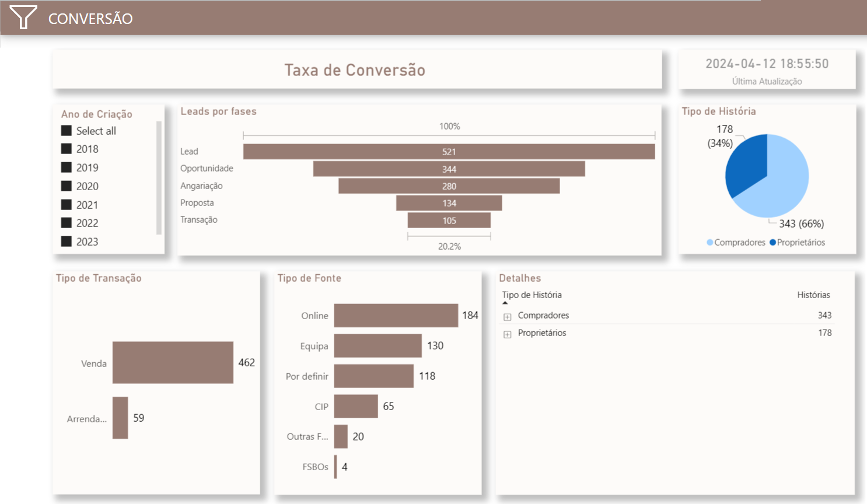Image resolution: width=867 pixels, height=504 pixels.
Task: Expand the Compradores row in Detalhes
Action: pyautogui.click(x=507, y=317)
